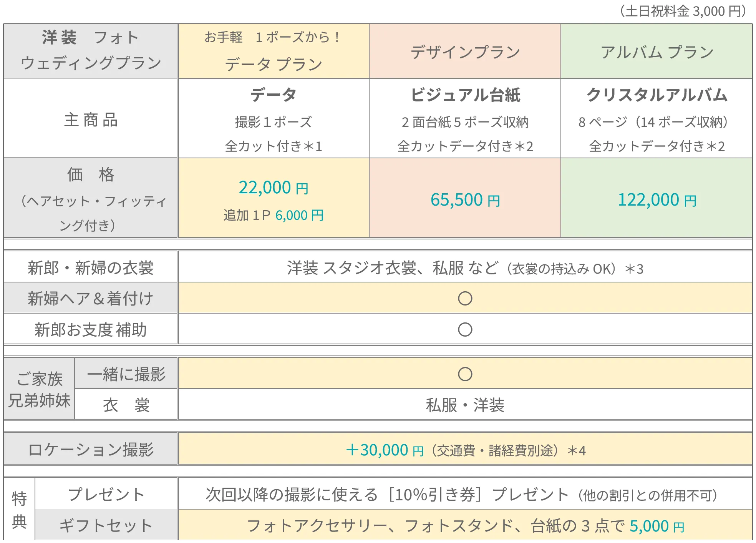Click the 新郎・新婦の衣裳 row label

(91, 268)
